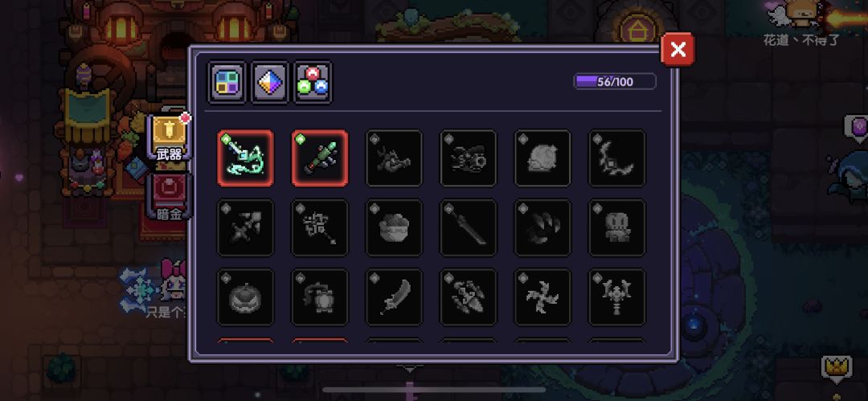The height and width of the screenshot is (401, 868).
Task: Select the locked skull robot item slot
Action: click(x=616, y=227)
